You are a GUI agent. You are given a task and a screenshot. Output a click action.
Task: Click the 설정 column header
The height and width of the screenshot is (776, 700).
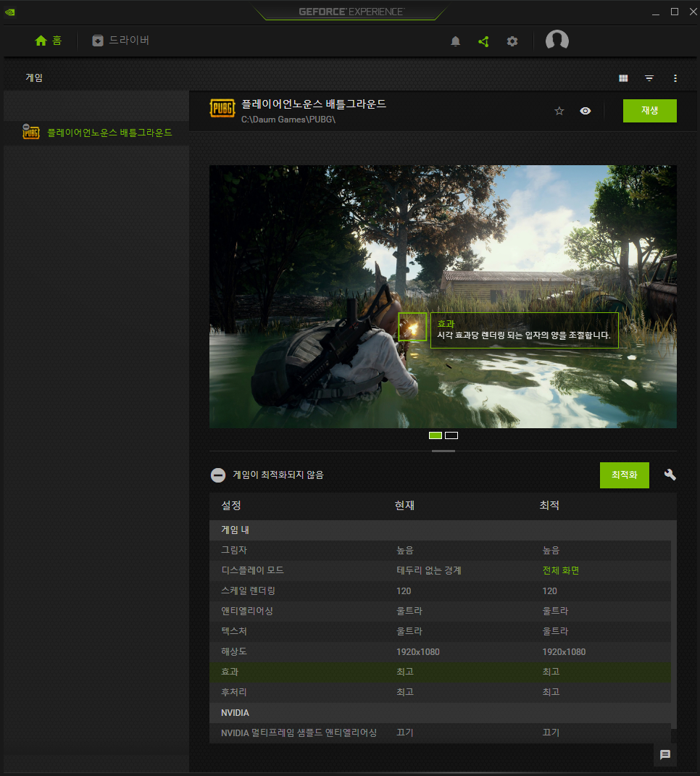click(230, 505)
